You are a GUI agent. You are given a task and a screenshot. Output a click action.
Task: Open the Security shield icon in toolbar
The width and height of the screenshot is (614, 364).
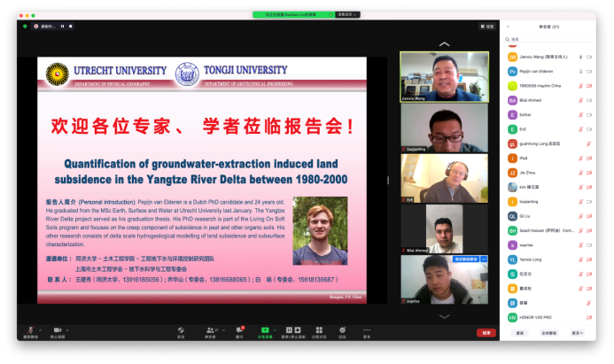tap(181, 330)
